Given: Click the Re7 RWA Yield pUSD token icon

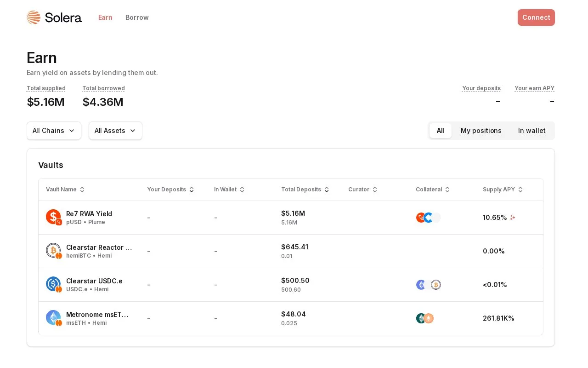Looking at the screenshot, I should (x=53, y=217).
